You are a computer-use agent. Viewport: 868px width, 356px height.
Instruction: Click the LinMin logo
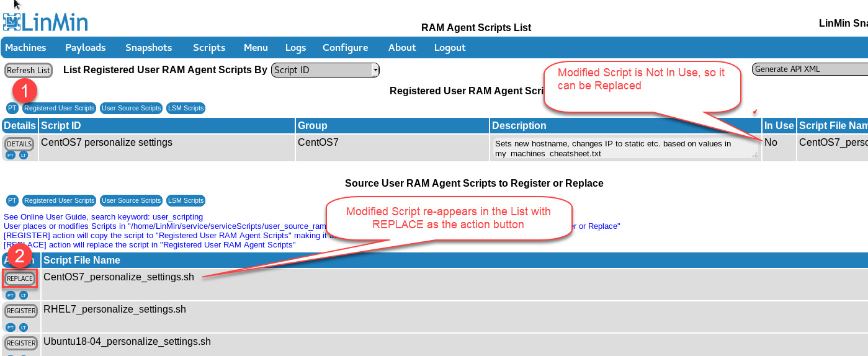45,22
